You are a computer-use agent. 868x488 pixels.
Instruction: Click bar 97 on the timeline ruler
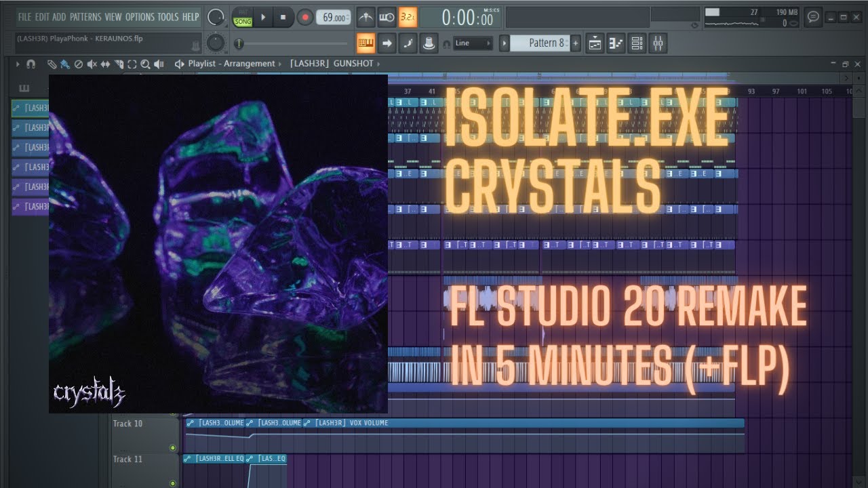click(776, 91)
